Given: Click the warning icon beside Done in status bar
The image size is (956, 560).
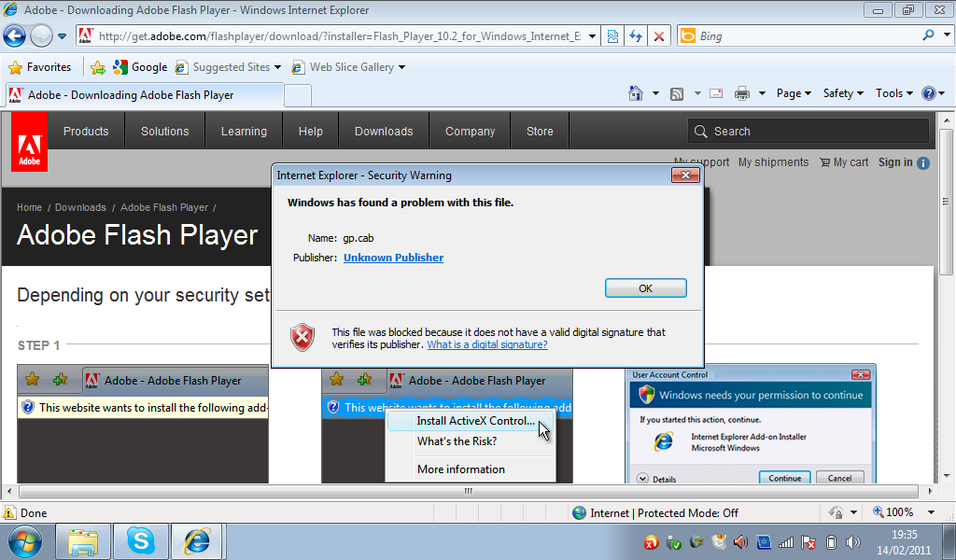Looking at the screenshot, I should click(x=9, y=513).
